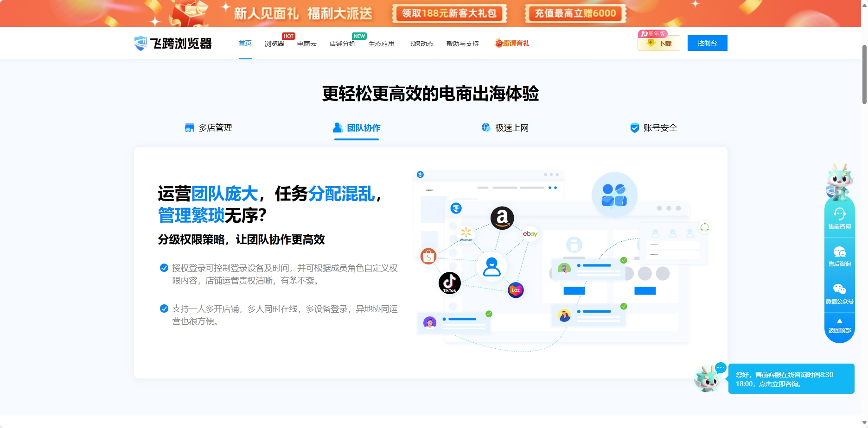Viewport: 868px width, 428px height.
Task: Click the Amazon logo icon
Action: point(502,218)
